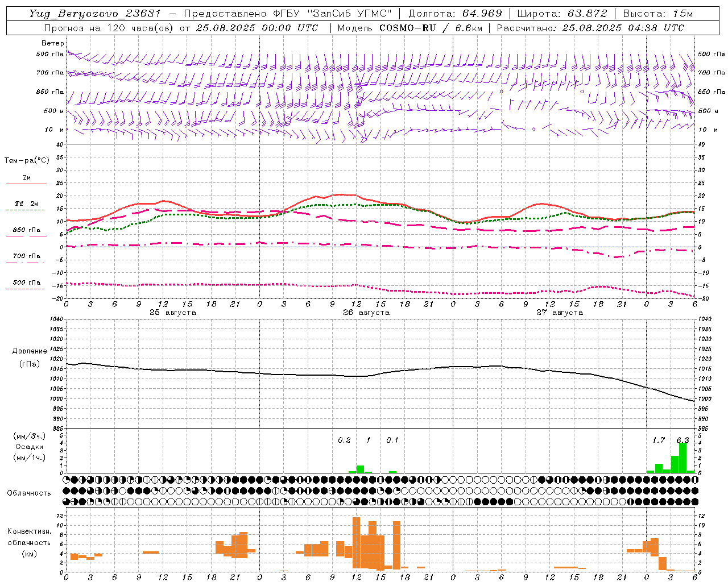Screen dimensions: 728x582
Task: Click the Облачность cloud cover label
Action: 29,493
